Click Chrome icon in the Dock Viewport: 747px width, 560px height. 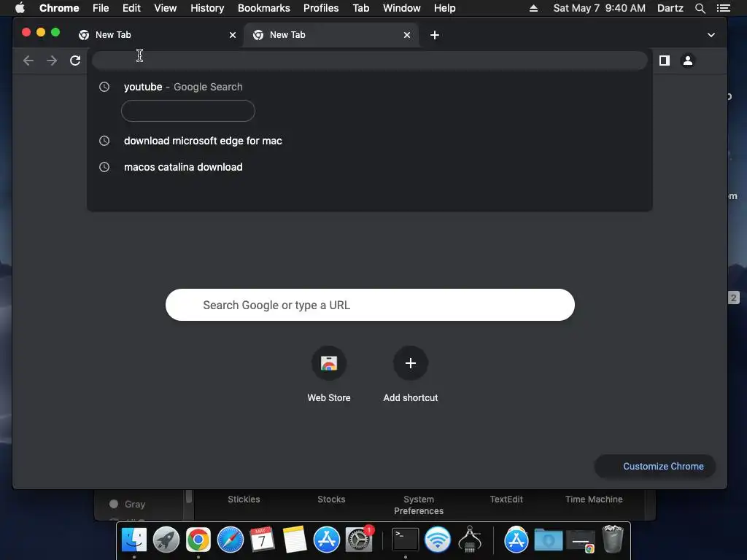(x=198, y=540)
